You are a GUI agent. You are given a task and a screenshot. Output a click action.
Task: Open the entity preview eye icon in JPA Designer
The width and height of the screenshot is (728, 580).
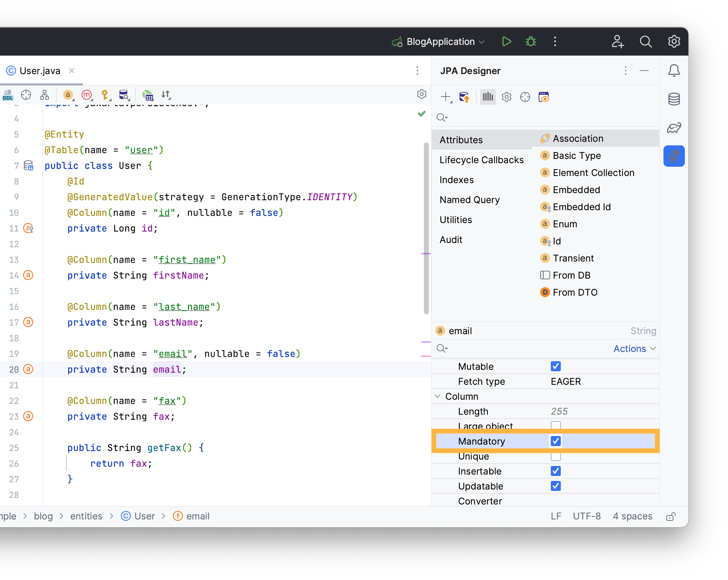click(544, 97)
